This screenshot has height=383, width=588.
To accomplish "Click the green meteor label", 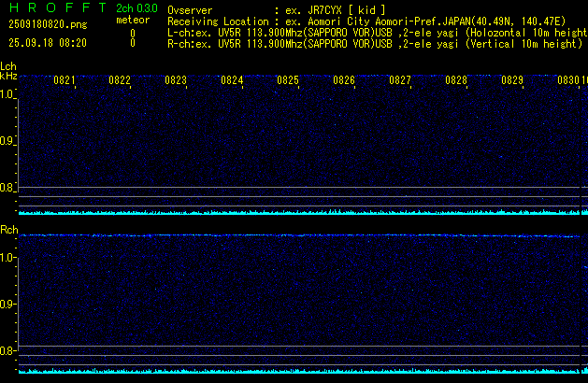I will (132, 20).
